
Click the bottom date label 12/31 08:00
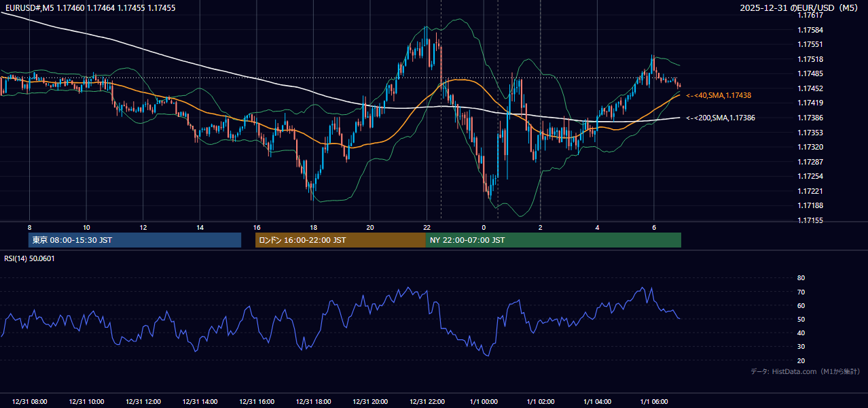pyautogui.click(x=29, y=402)
